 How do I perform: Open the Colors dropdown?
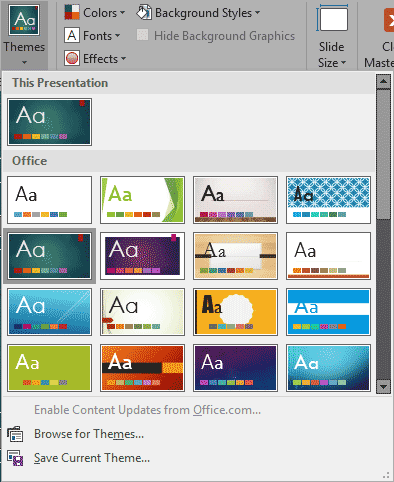[95, 13]
